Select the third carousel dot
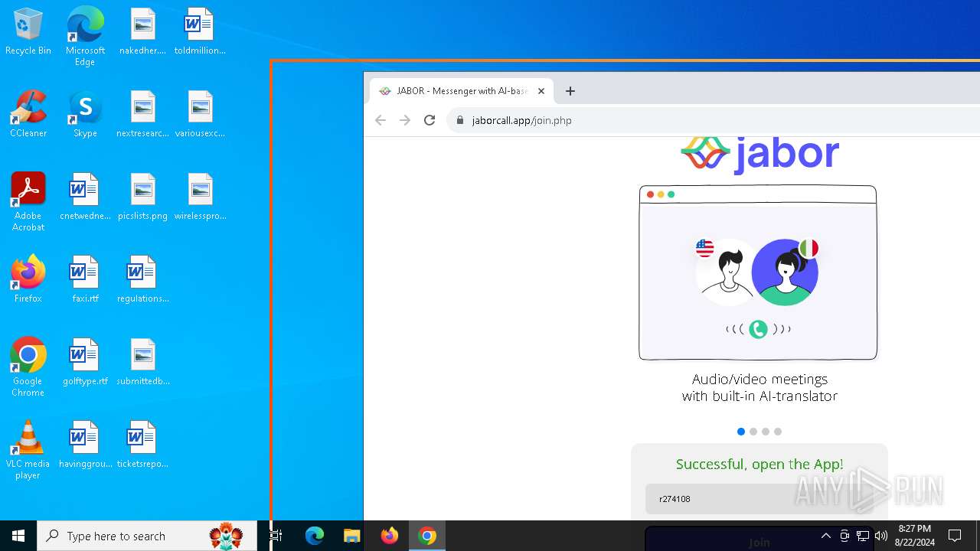Viewport: 980px width, 551px height. [x=766, y=432]
